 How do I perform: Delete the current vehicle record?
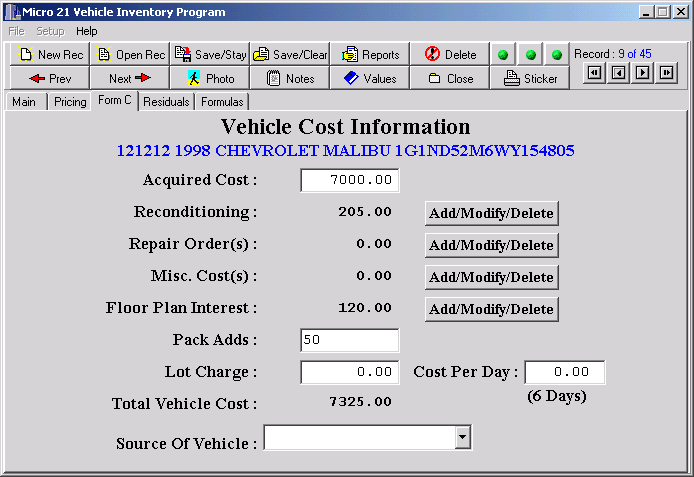(x=450, y=54)
